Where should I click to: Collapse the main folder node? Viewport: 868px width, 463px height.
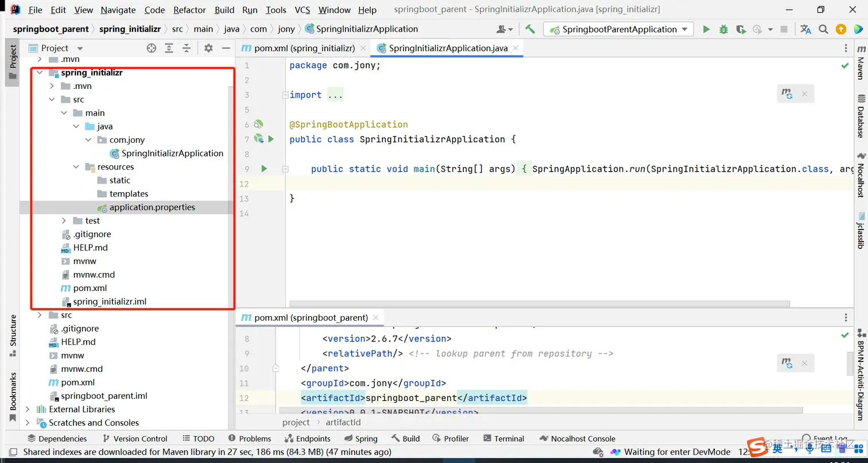(64, 113)
